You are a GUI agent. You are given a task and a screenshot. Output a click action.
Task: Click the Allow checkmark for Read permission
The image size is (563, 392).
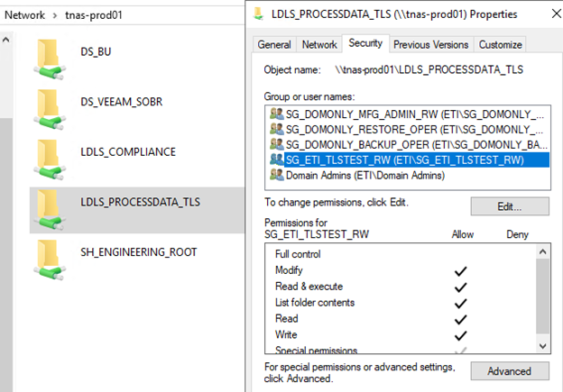[x=460, y=319]
